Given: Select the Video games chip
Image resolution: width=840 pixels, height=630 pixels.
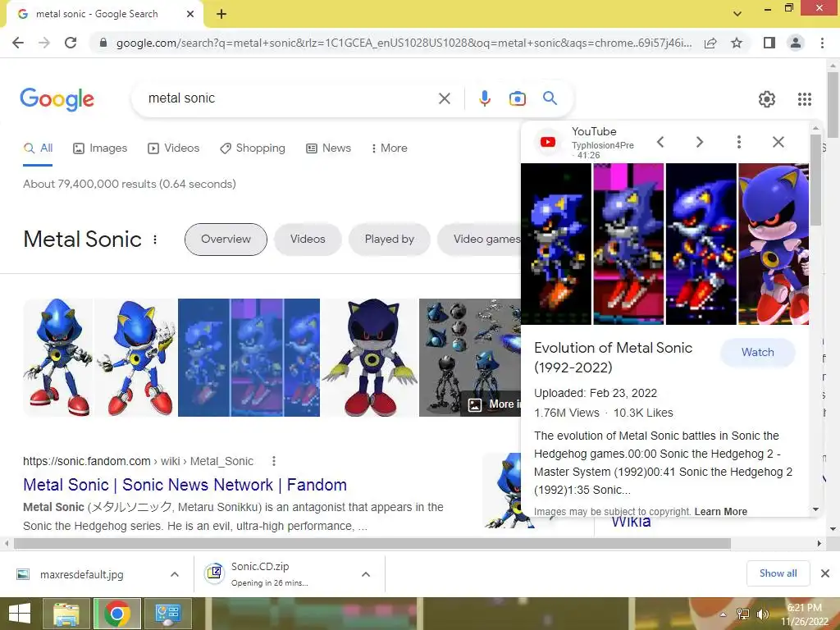Looking at the screenshot, I should [x=479, y=240].
